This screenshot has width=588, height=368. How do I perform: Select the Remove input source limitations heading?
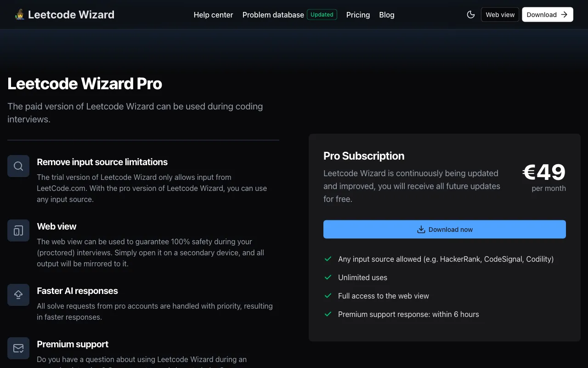pos(102,162)
